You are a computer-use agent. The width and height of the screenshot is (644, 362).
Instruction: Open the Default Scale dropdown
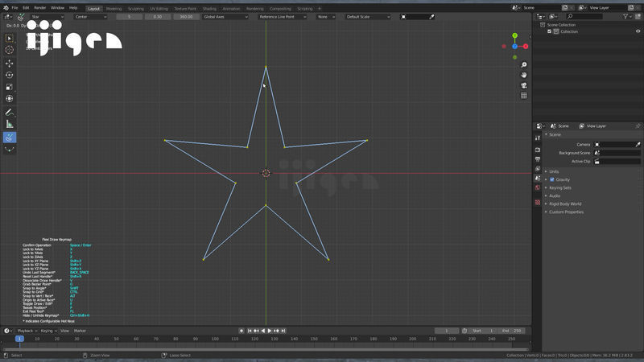tap(368, 17)
